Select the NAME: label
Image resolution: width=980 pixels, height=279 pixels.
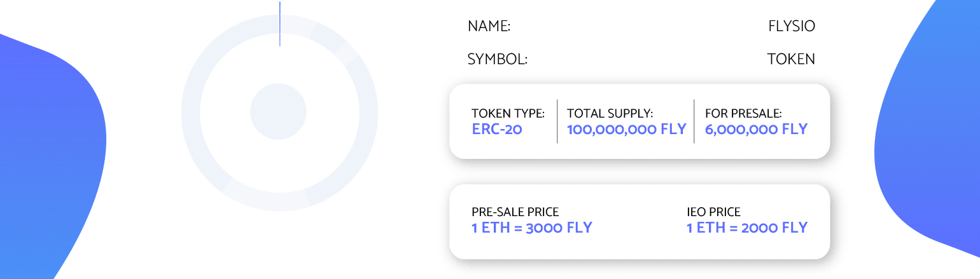pos(489,27)
